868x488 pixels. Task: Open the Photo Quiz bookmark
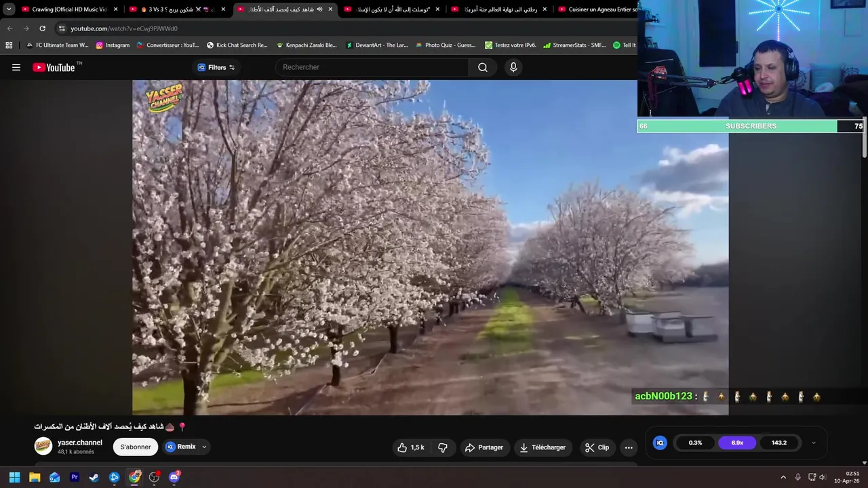pos(445,45)
